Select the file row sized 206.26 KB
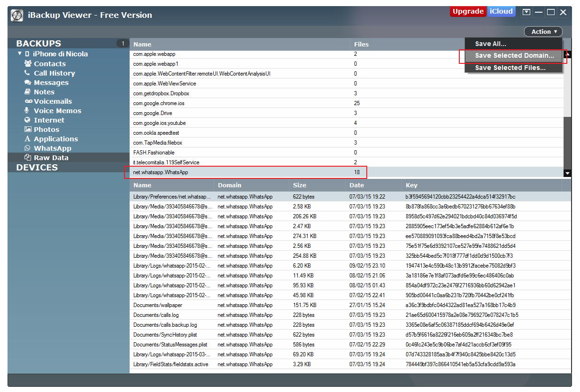 click(350, 216)
